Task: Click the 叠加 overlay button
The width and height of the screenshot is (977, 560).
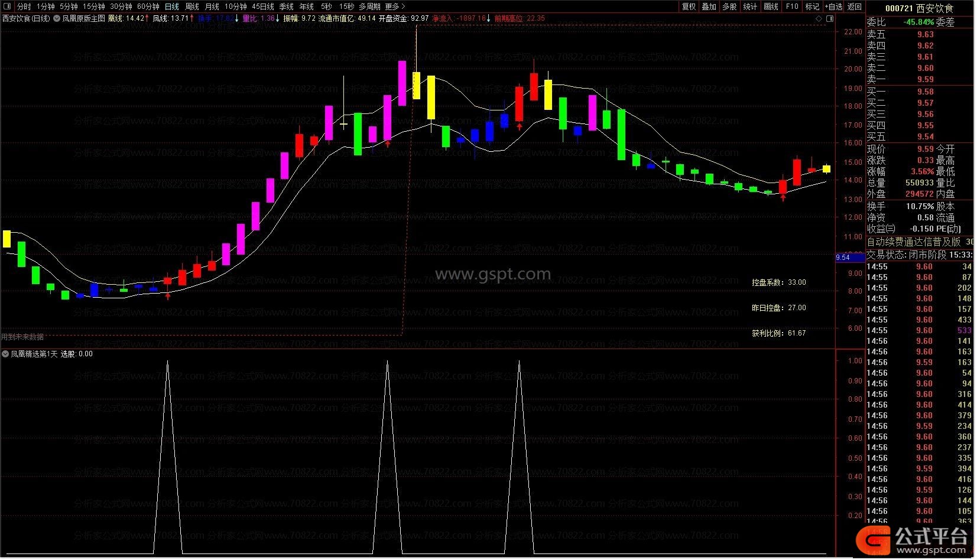Action: (709, 6)
